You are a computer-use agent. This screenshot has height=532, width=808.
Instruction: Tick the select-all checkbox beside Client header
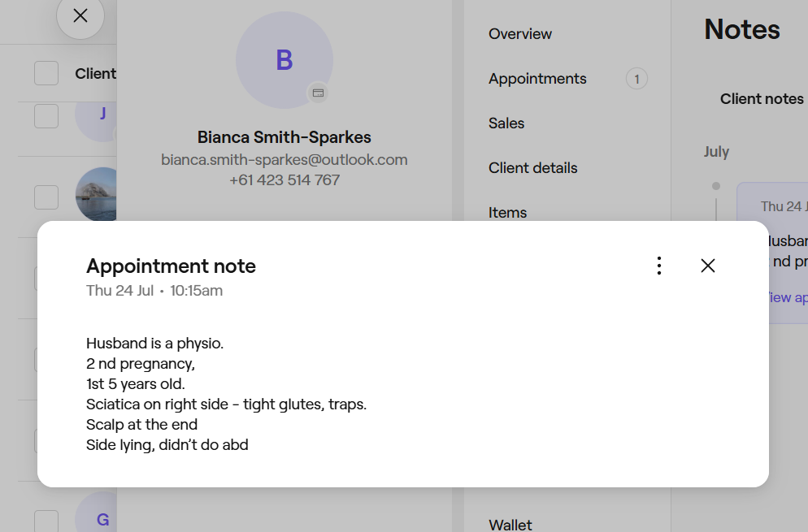tap(46, 73)
